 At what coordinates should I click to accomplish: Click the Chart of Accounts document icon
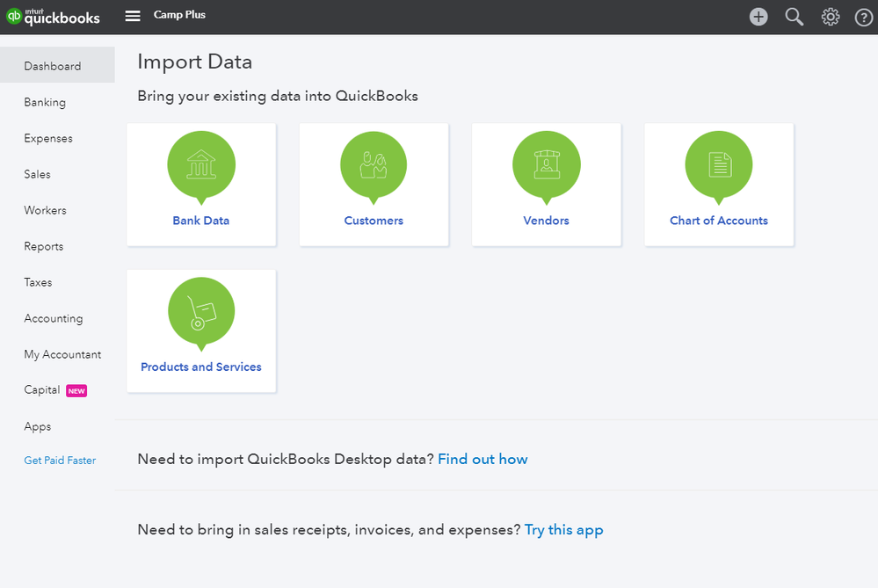click(x=719, y=165)
